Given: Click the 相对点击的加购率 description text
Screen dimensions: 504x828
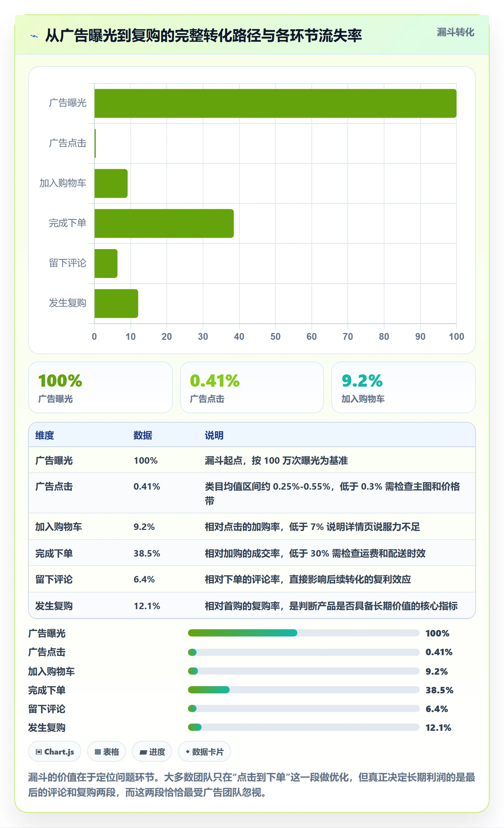Looking at the screenshot, I should tap(312, 527).
